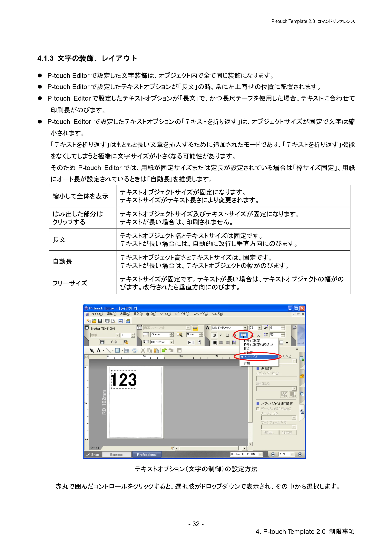The image size is (392, 555).
Task: Choose 枠サイズ固定 option
Action: (x=252, y=341)
